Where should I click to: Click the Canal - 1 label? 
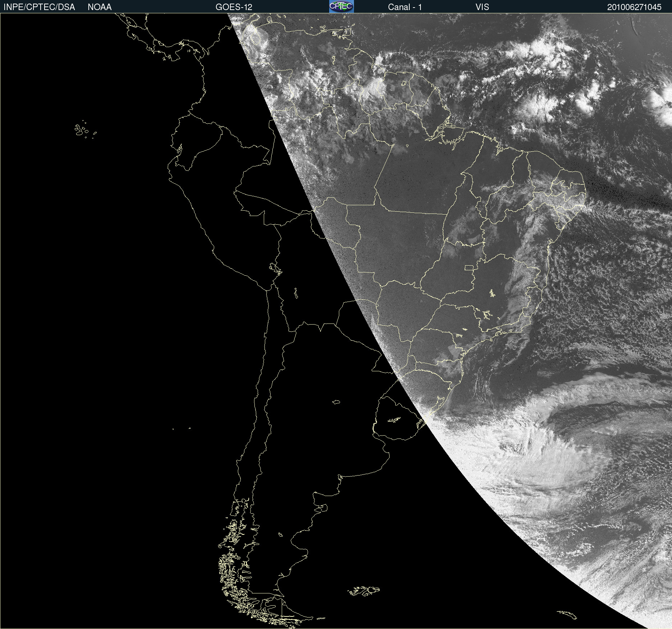click(x=405, y=7)
